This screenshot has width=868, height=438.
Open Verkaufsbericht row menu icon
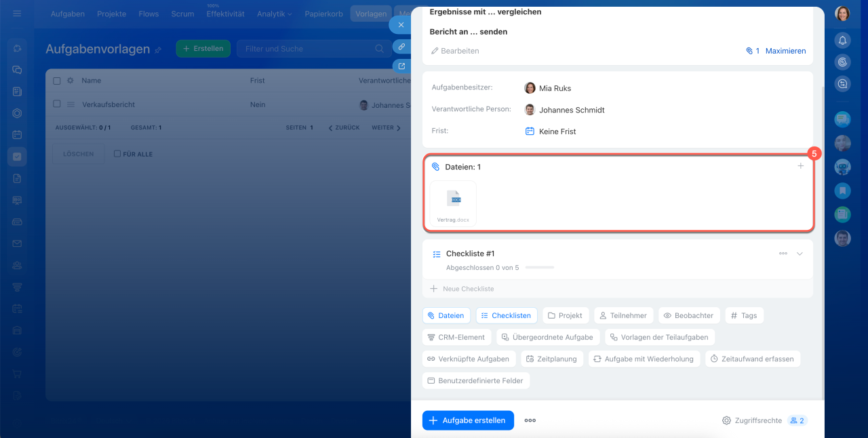click(x=71, y=104)
